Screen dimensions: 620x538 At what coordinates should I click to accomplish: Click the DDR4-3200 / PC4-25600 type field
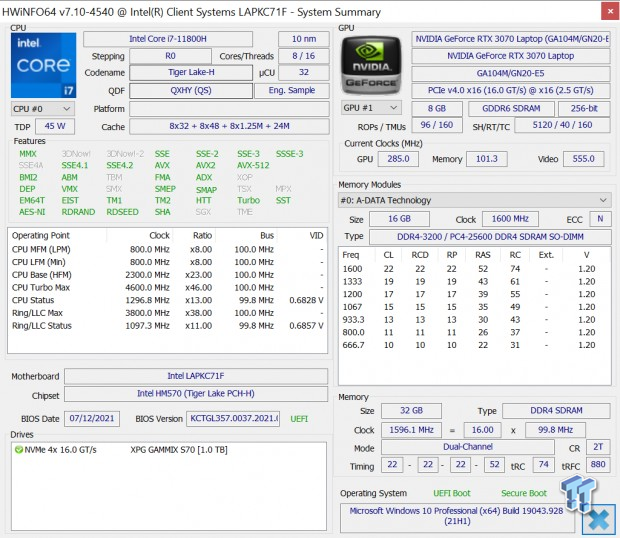(490, 237)
